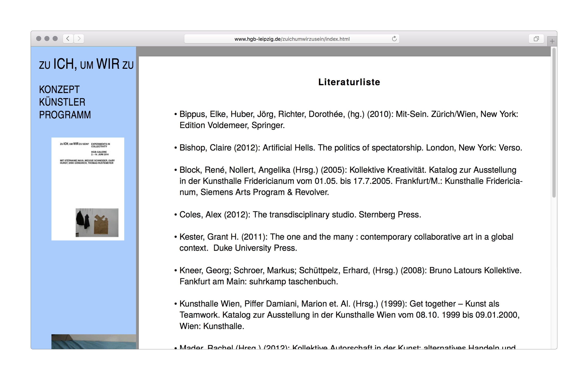The height and width of the screenshot is (380, 588).
Task: Click the 'Block, René, Nollert, Angelika' entry
Action: tap(348, 181)
